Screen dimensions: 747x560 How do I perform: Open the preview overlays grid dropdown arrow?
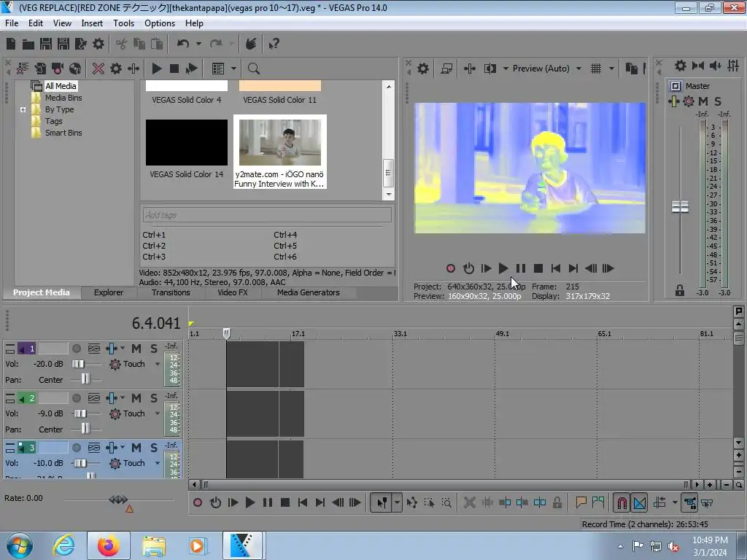coord(612,69)
